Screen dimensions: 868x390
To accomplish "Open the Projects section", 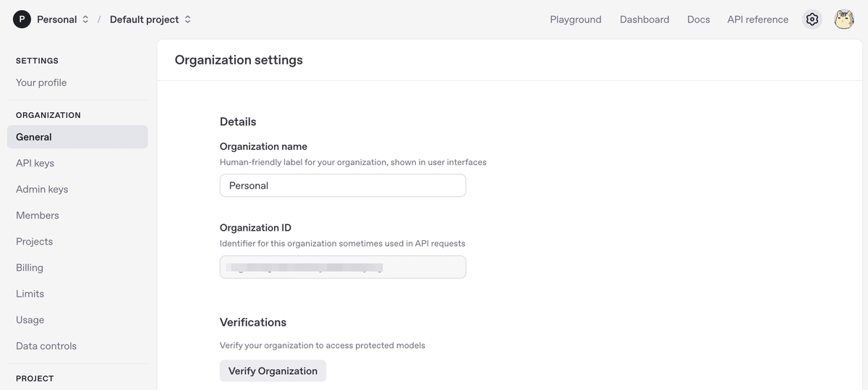I will pos(34,241).
